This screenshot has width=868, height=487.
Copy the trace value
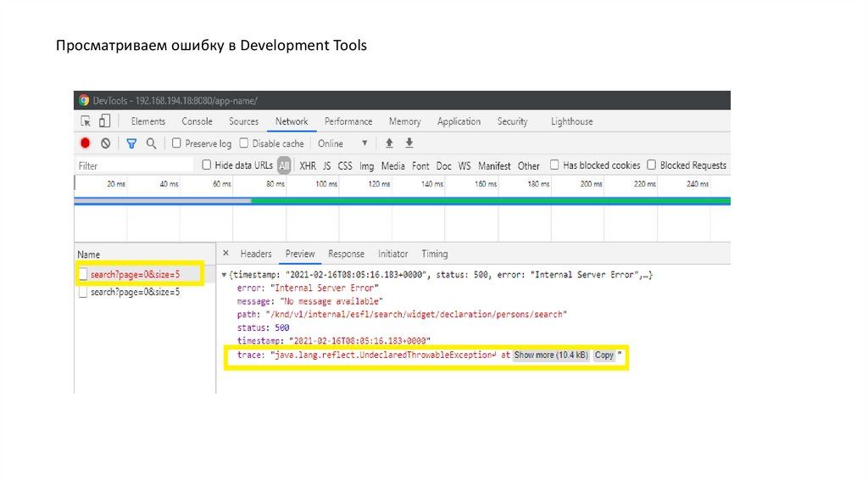point(604,355)
